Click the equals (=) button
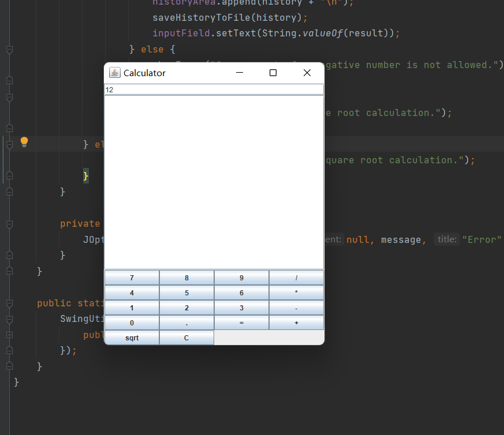The image size is (504, 435). tap(241, 322)
